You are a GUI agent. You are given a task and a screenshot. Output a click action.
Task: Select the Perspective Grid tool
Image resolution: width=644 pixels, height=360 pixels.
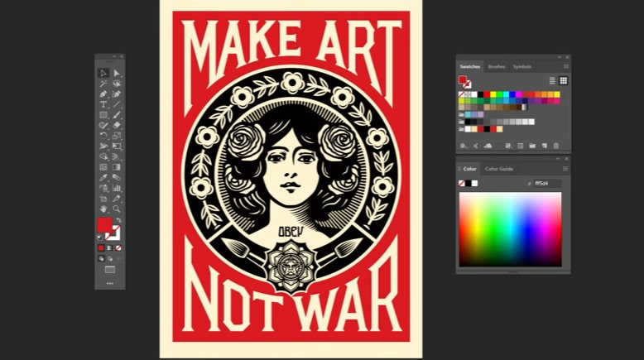(117, 156)
